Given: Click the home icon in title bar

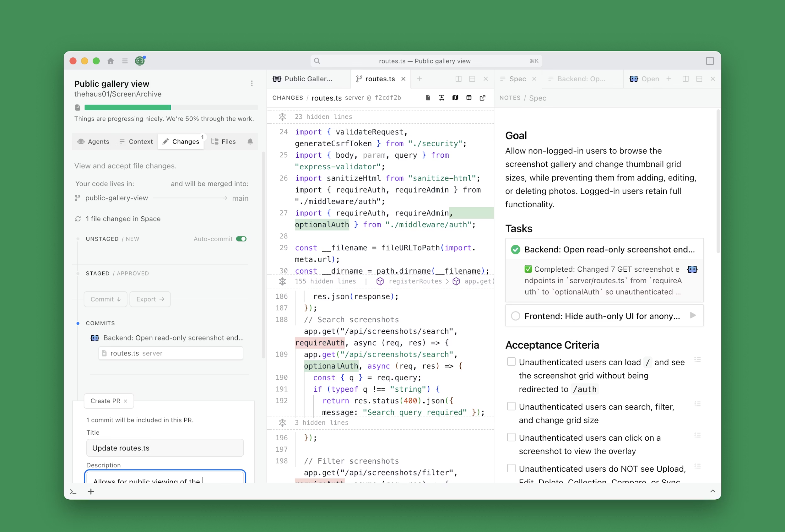Looking at the screenshot, I should 111,61.
